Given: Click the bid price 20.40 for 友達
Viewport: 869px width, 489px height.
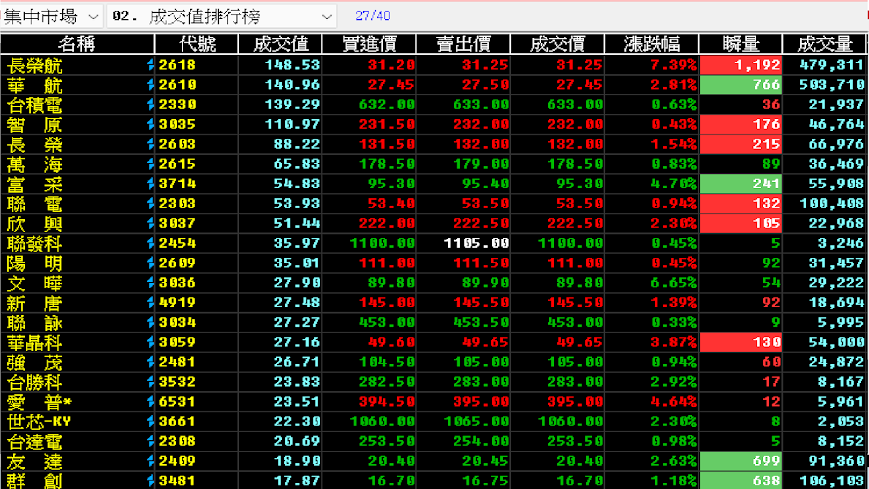Looking at the screenshot, I should (x=391, y=461).
